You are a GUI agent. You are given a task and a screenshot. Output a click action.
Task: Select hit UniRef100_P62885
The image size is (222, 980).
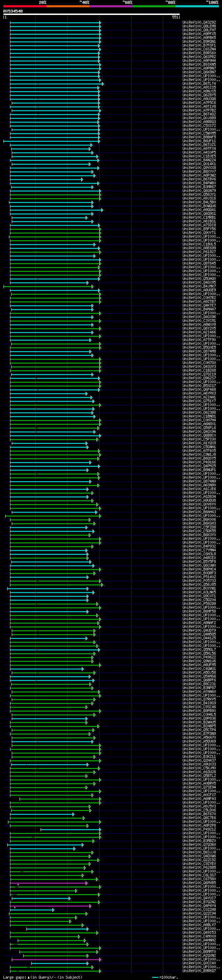(x=199, y=867)
